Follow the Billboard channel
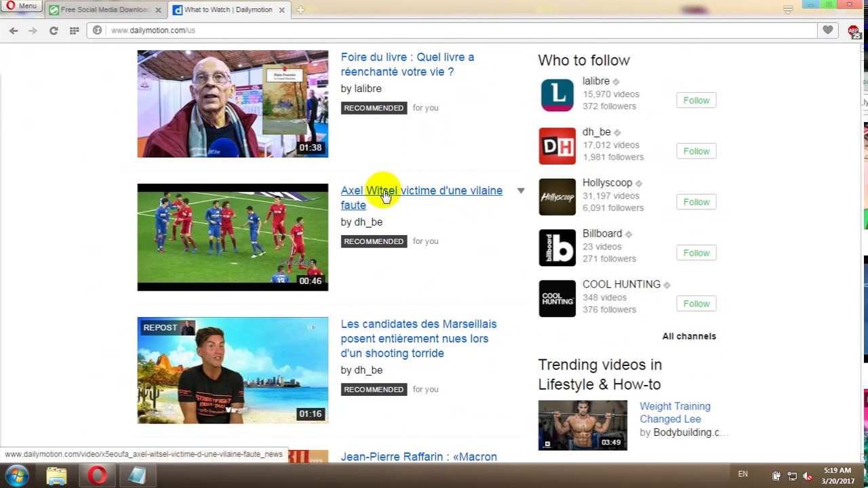 696,253
